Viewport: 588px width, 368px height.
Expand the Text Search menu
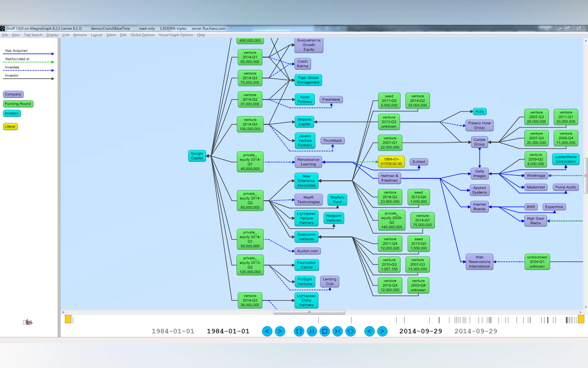[x=33, y=35]
